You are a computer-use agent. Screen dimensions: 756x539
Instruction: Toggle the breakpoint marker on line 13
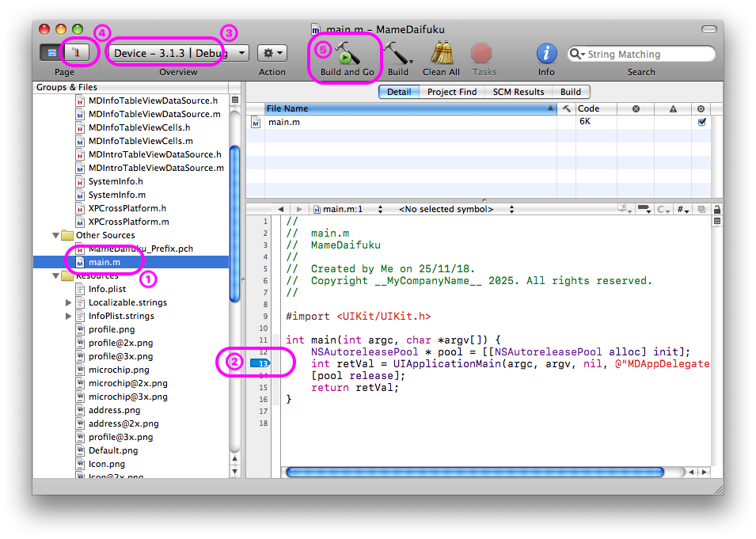coord(260,363)
